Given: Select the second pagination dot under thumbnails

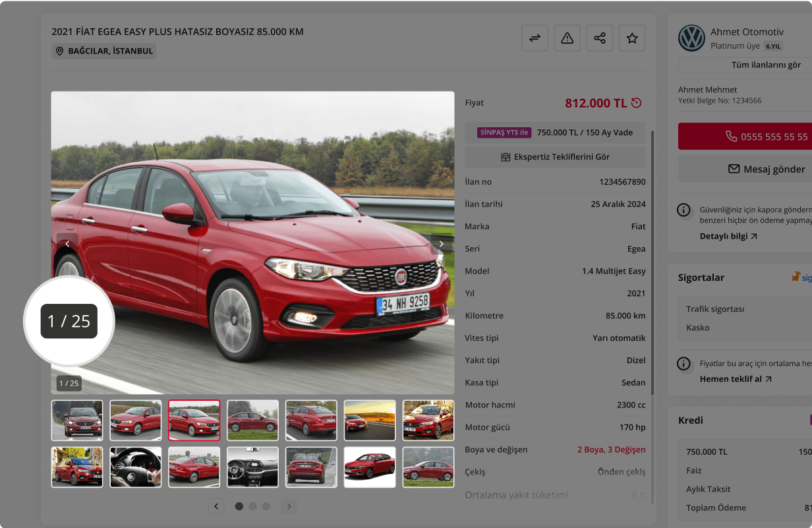Looking at the screenshot, I should pyautogui.click(x=252, y=506).
